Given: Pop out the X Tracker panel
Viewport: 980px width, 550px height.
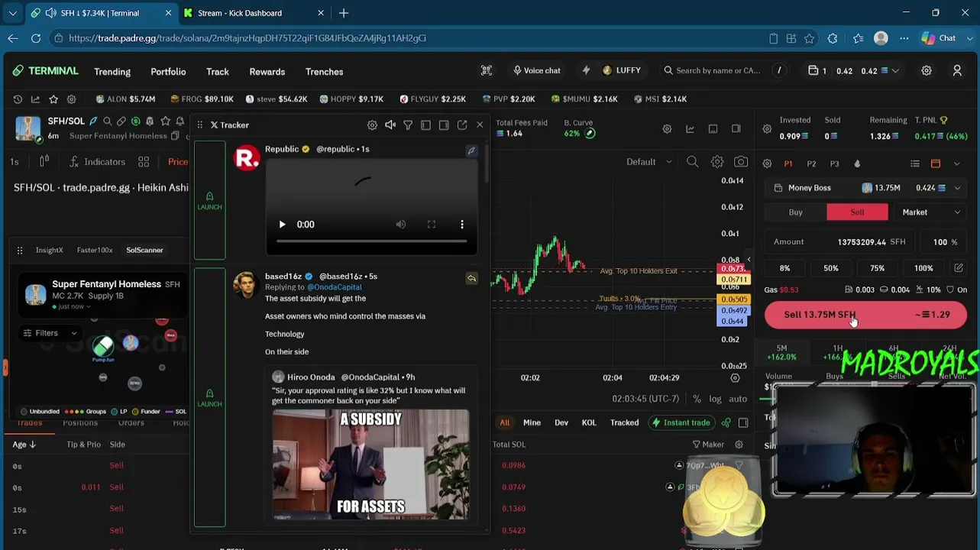Looking at the screenshot, I should coord(462,125).
